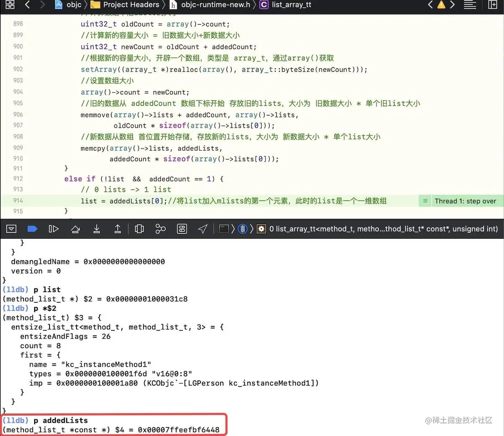Click the 'name = "kc_instanceMethod1"' console line

[x=90, y=365]
